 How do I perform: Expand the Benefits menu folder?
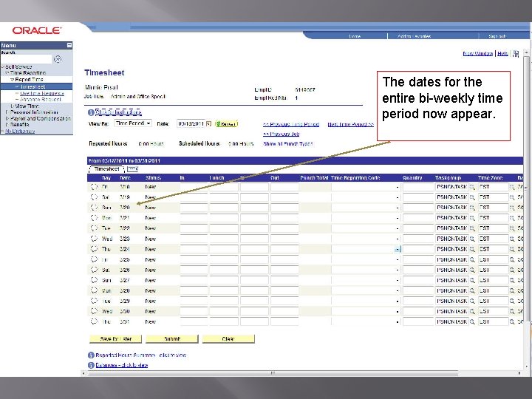point(7,125)
